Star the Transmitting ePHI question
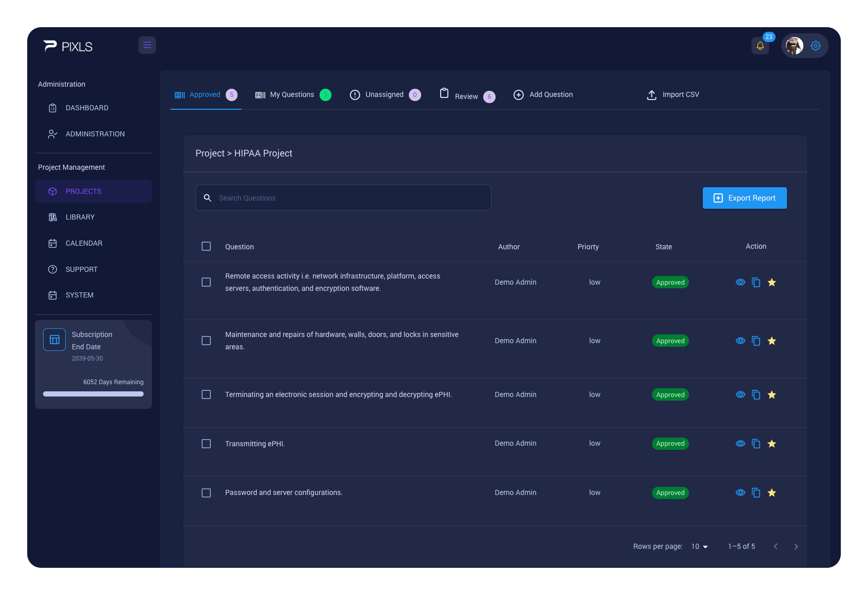 point(772,444)
